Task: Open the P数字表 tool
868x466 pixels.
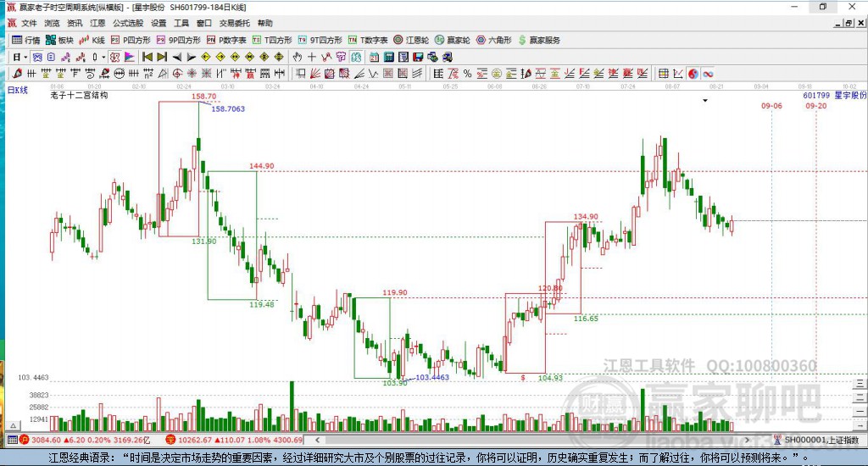Action: tap(226, 40)
